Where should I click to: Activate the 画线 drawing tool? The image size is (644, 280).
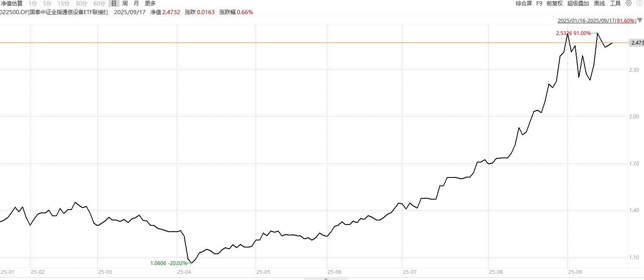click(599, 3)
